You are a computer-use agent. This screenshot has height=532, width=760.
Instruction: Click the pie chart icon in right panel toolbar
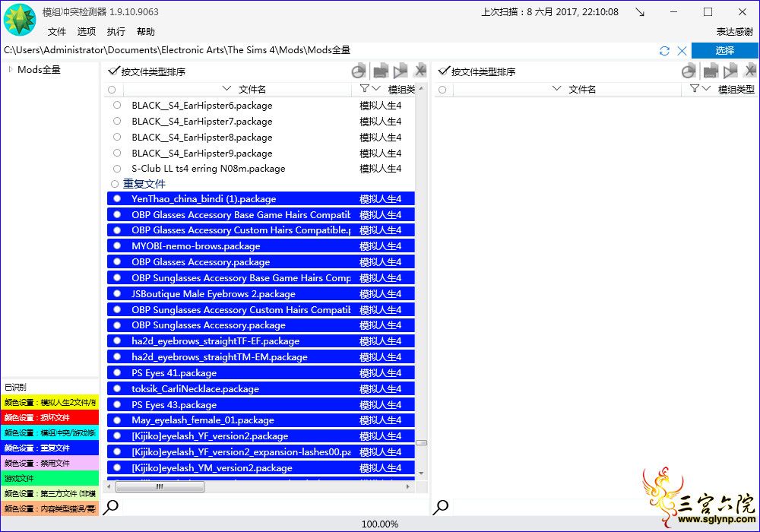(x=689, y=71)
